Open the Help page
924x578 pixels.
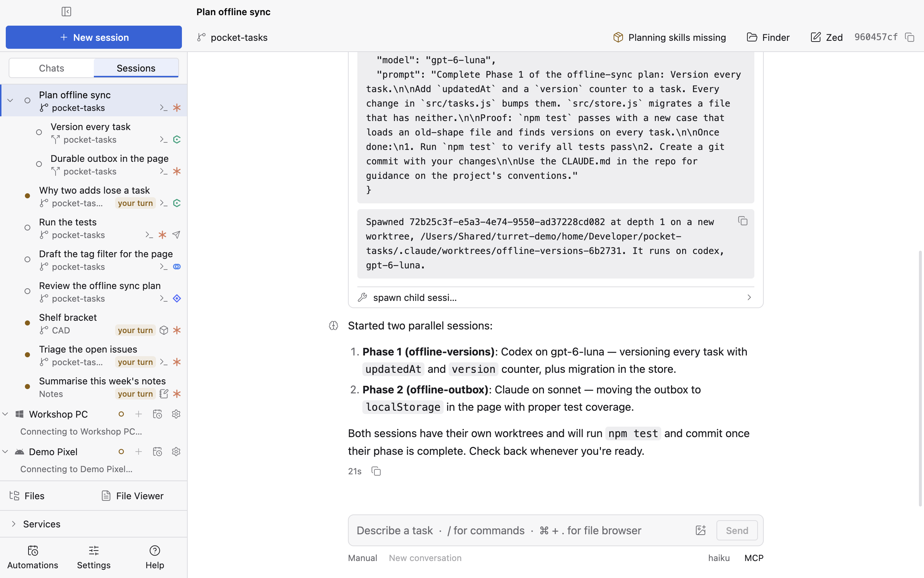(154, 557)
